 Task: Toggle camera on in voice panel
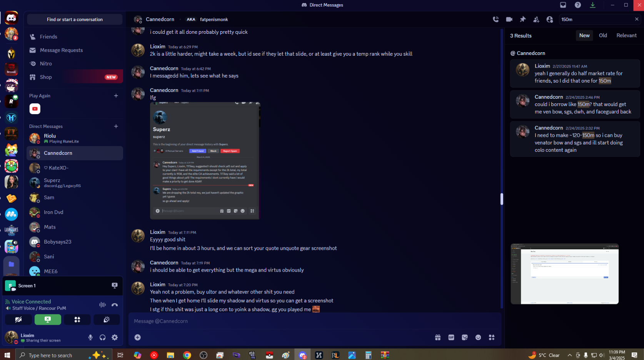coord(18,320)
